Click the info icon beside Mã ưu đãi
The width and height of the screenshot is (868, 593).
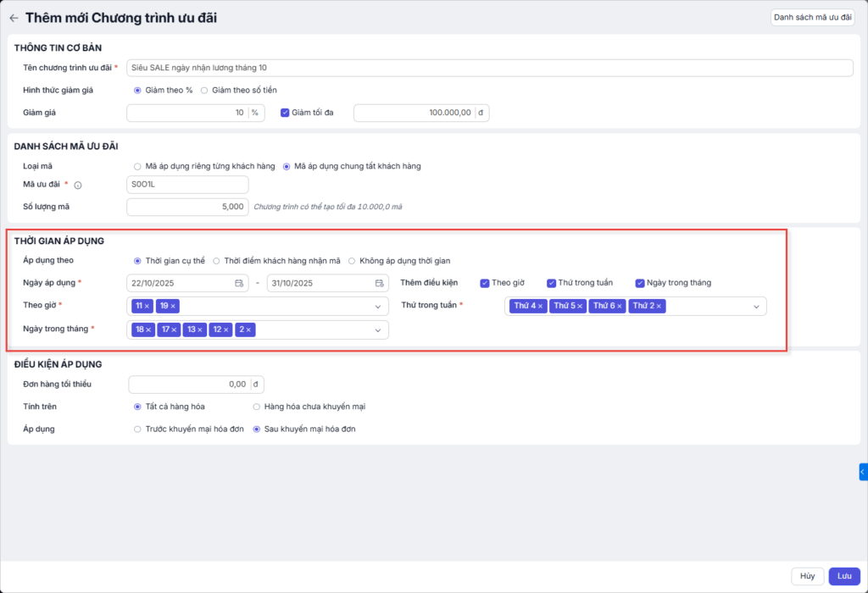78,186
